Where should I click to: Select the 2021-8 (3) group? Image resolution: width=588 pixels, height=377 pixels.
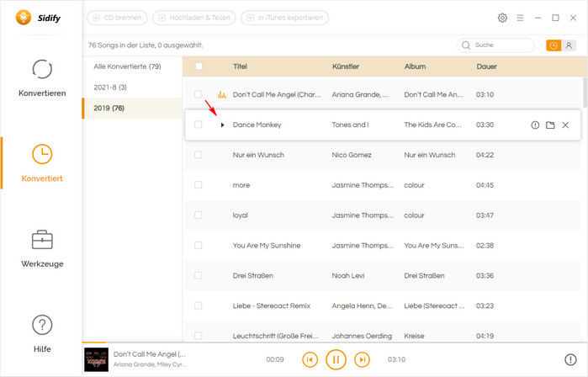(132, 88)
